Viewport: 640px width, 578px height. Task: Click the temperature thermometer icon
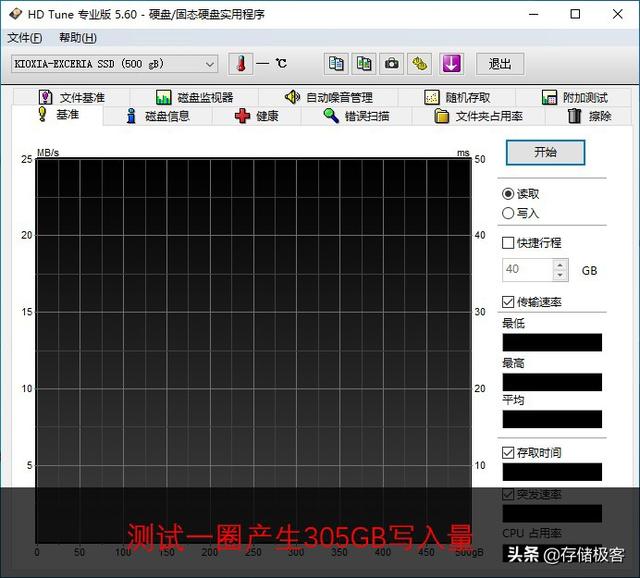click(240, 64)
